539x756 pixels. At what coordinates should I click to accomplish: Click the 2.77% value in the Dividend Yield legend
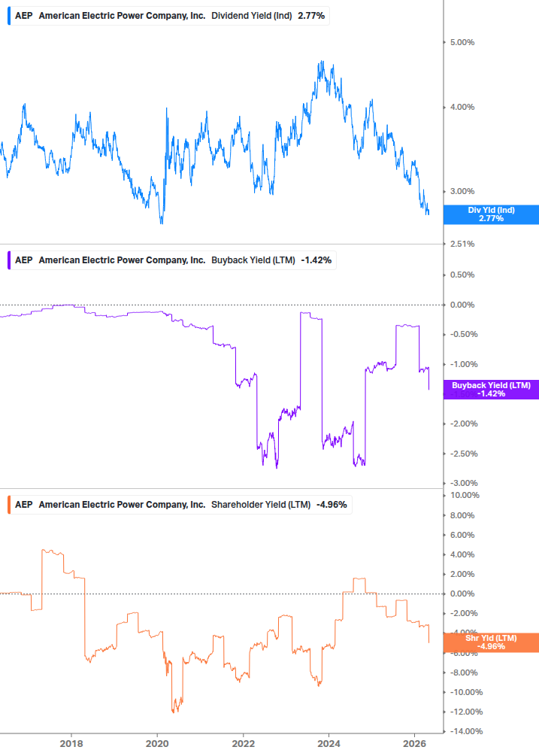coord(311,16)
